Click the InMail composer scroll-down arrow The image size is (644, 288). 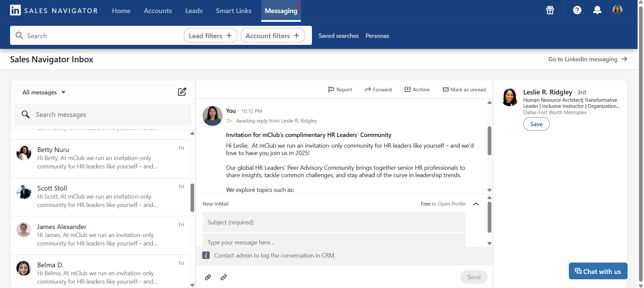[x=489, y=243]
